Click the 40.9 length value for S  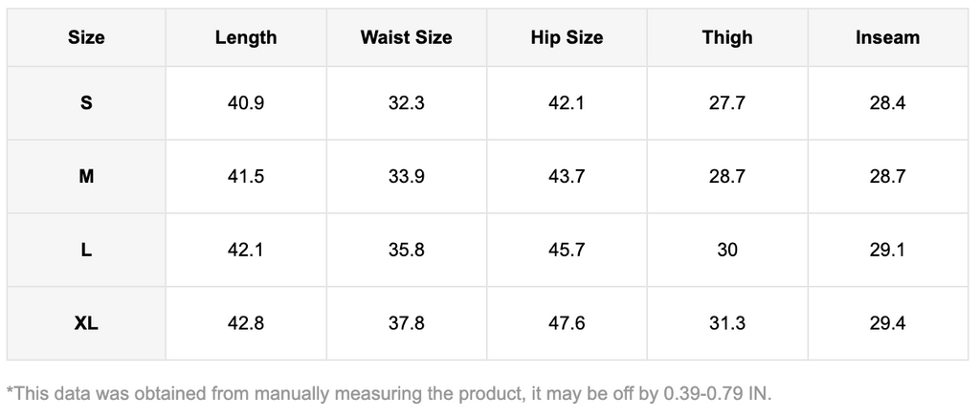coord(246,103)
